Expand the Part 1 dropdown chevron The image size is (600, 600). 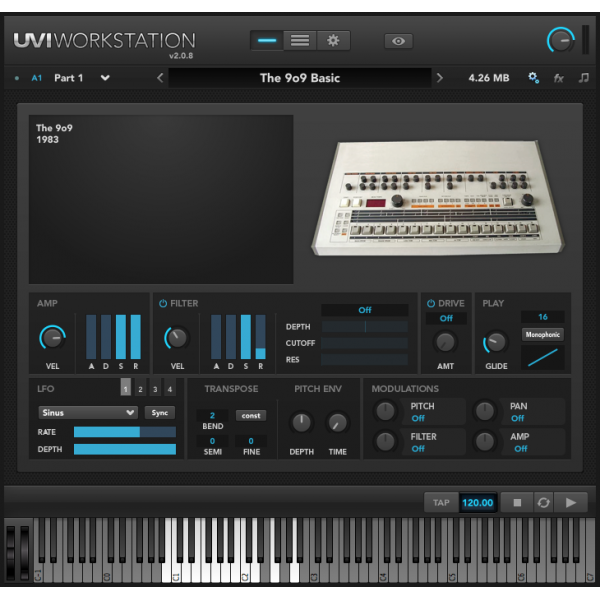click(x=105, y=78)
